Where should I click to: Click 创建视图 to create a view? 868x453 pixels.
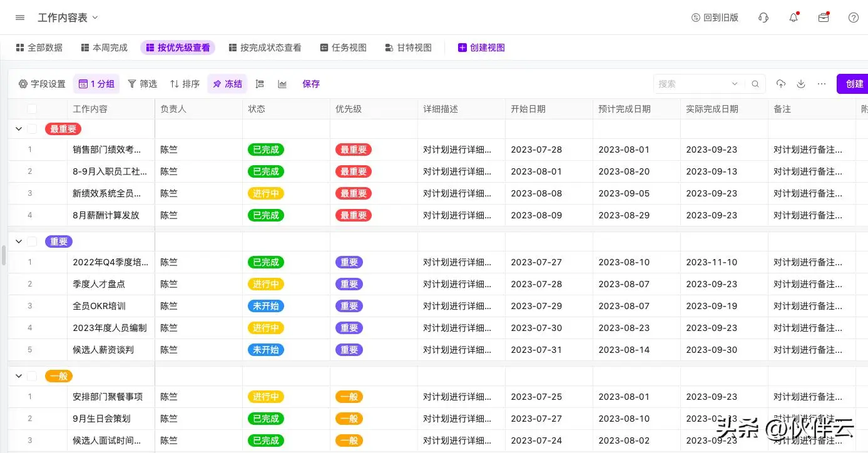(x=481, y=48)
